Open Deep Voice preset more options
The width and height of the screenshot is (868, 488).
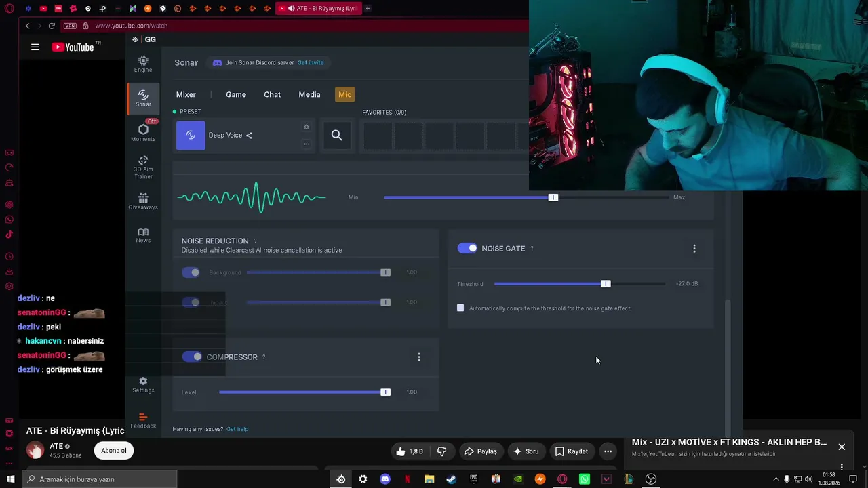pyautogui.click(x=307, y=144)
